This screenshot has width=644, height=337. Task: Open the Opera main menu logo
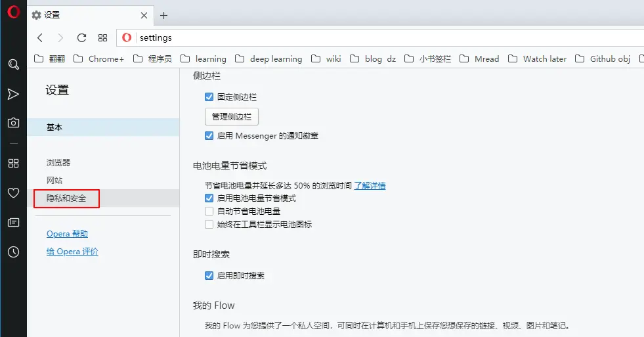pos(13,12)
